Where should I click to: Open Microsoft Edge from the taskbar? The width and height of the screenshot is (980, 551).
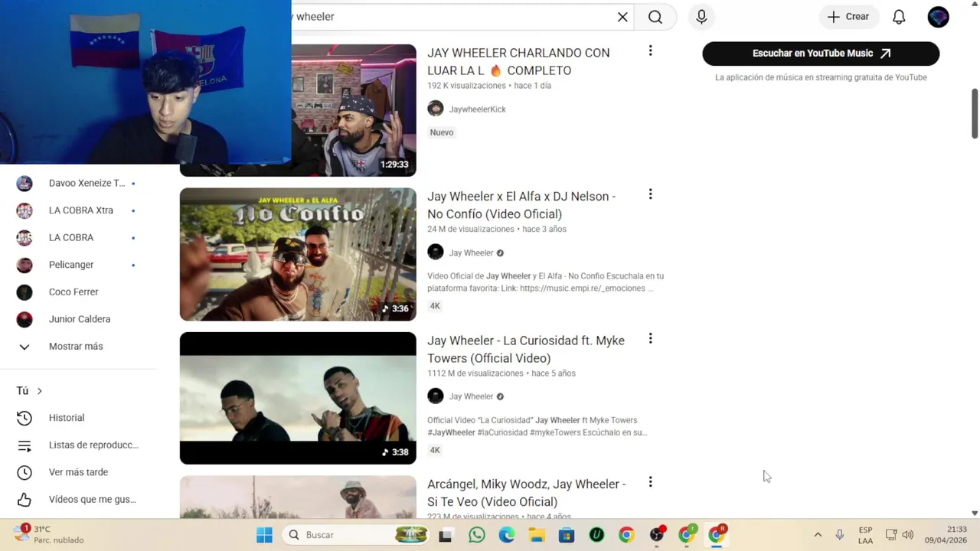click(507, 535)
